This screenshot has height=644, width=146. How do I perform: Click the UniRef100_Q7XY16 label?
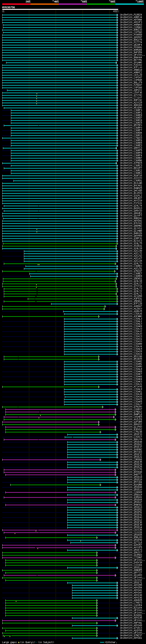(x=131, y=286)
